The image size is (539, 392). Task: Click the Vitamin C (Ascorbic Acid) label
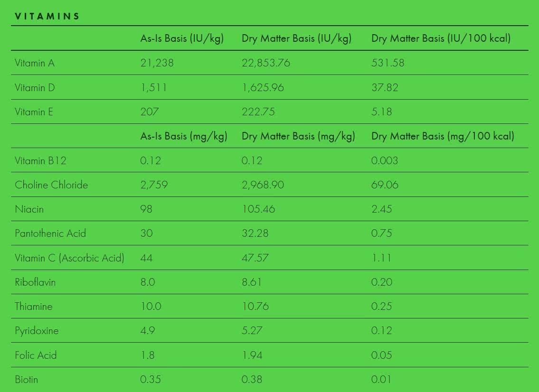[69, 258]
